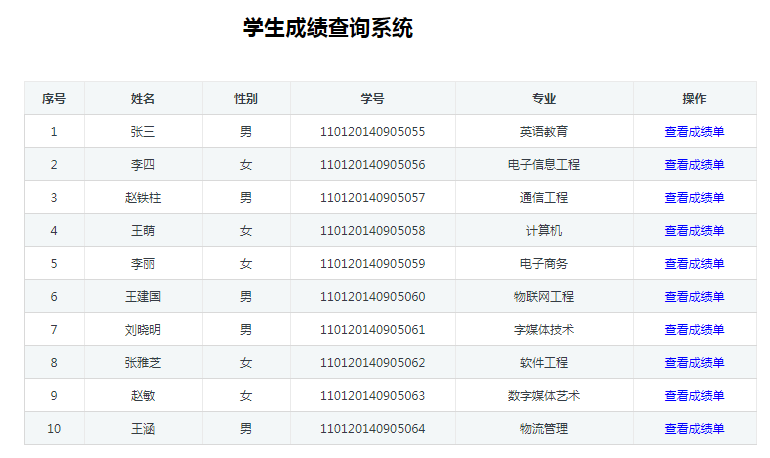Select the 数字媒体艺术 major cell
The height and width of the screenshot is (458, 770).
click(x=544, y=396)
